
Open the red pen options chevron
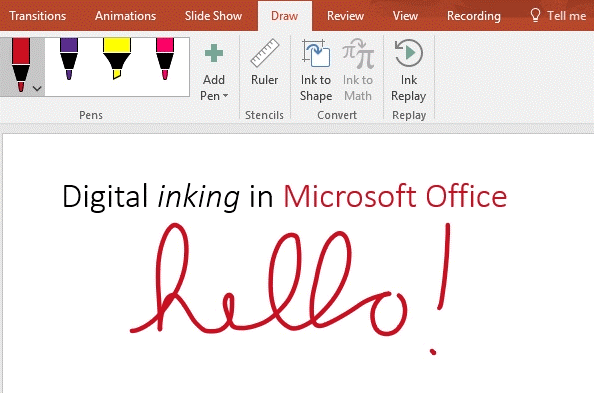tap(37, 89)
